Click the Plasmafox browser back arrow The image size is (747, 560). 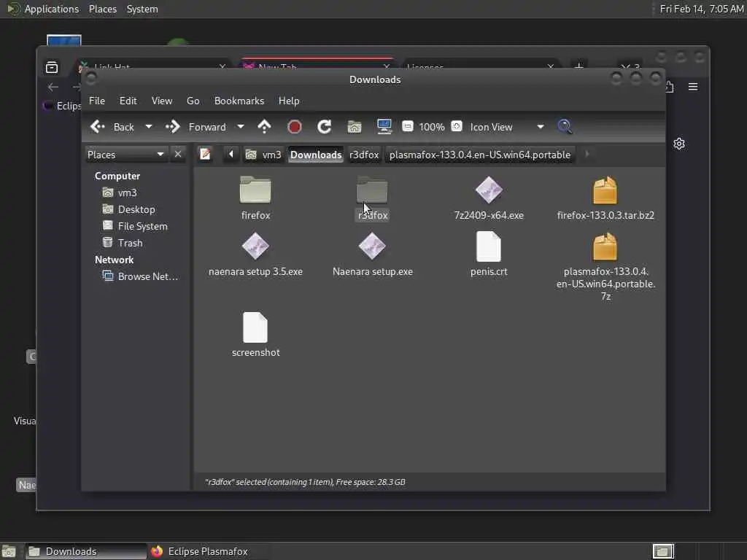click(53, 87)
